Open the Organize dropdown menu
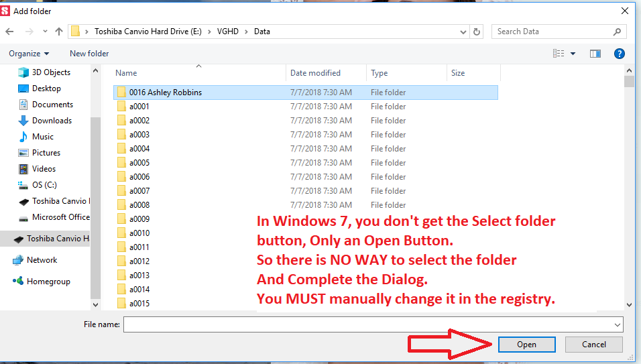This screenshot has height=364, width=641. click(x=29, y=54)
